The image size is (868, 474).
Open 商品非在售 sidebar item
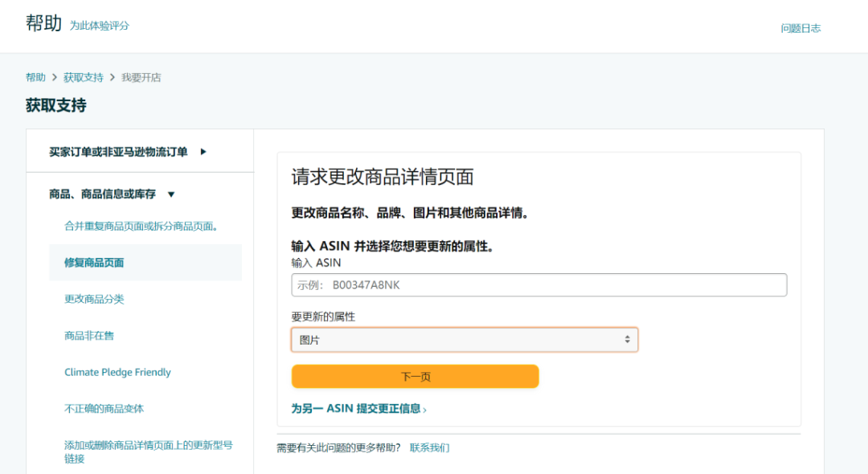click(89, 336)
